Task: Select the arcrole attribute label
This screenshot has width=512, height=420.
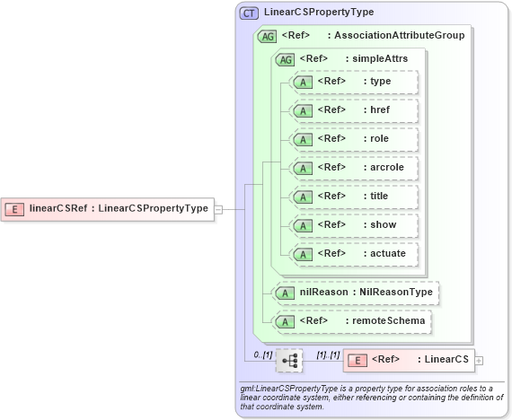Action: click(361, 167)
